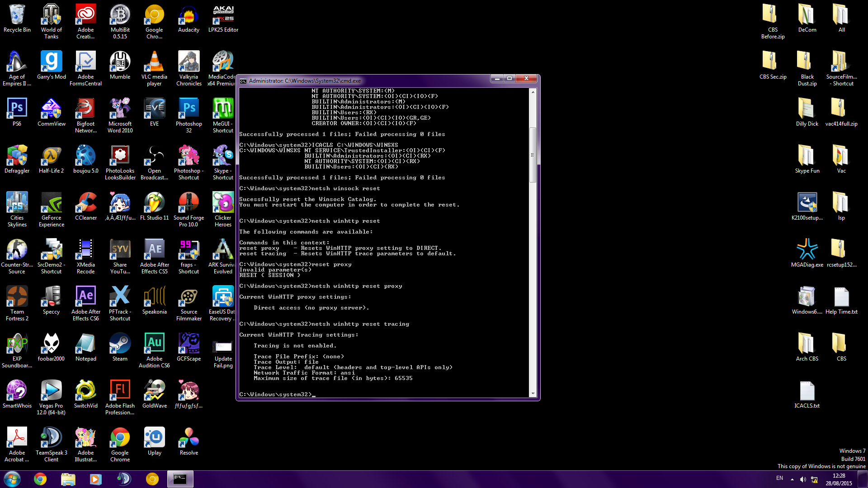Launch World of Tanks shortcut

coord(51,21)
